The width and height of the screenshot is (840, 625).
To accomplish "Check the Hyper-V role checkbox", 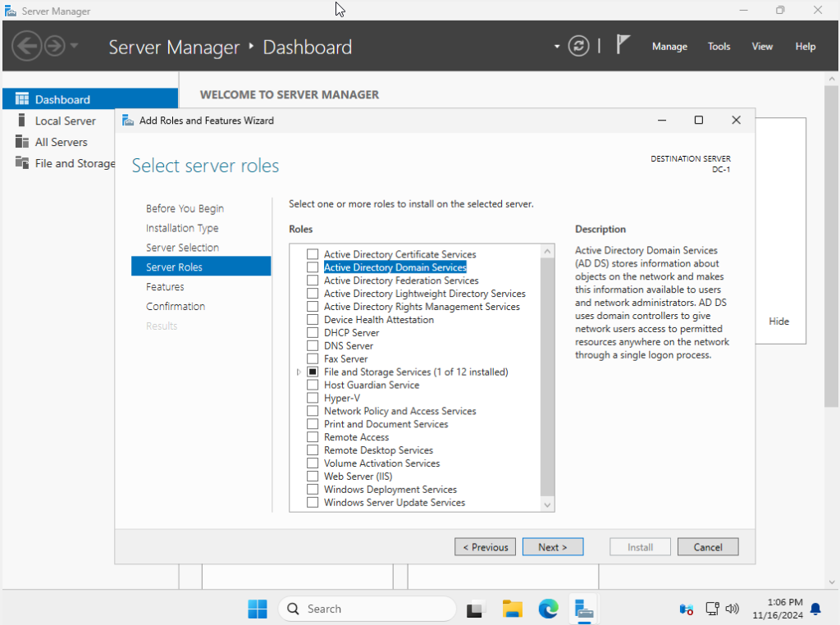I will [313, 398].
